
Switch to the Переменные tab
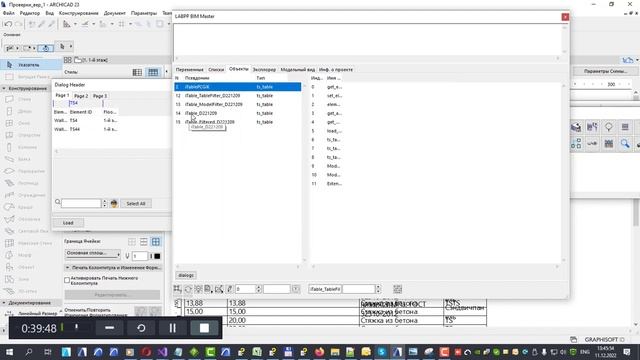(x=189, y=70)
